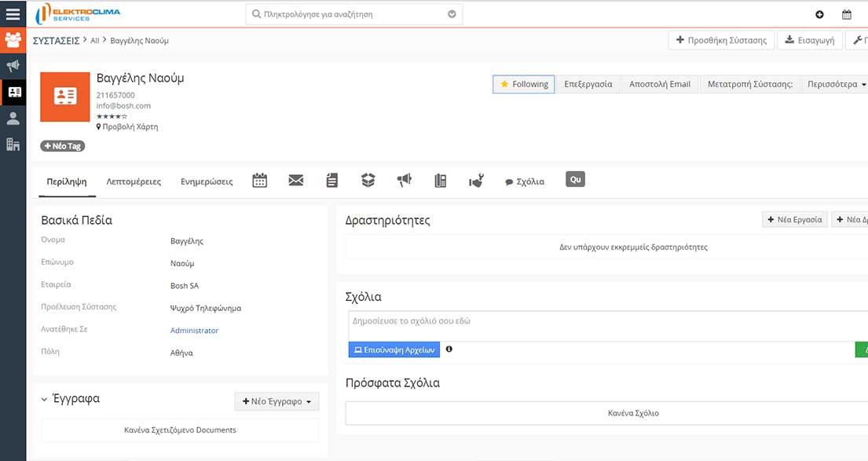Switch to the Ενημερώσεις tab

[207, 181]
